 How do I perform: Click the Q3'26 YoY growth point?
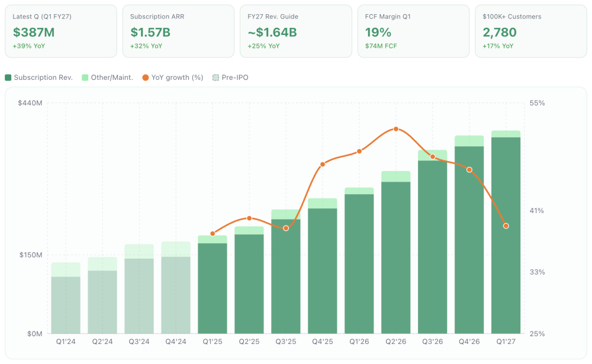point(433,157)
